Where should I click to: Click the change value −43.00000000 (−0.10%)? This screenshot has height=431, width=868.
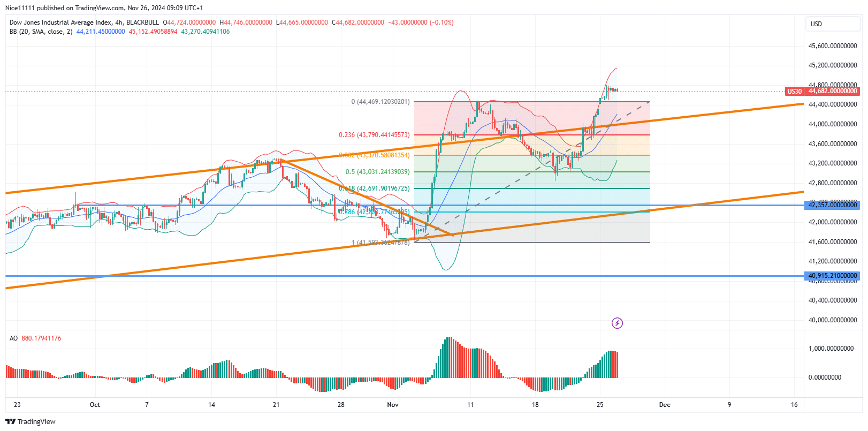pyautogui.click(x=421, y=22)
